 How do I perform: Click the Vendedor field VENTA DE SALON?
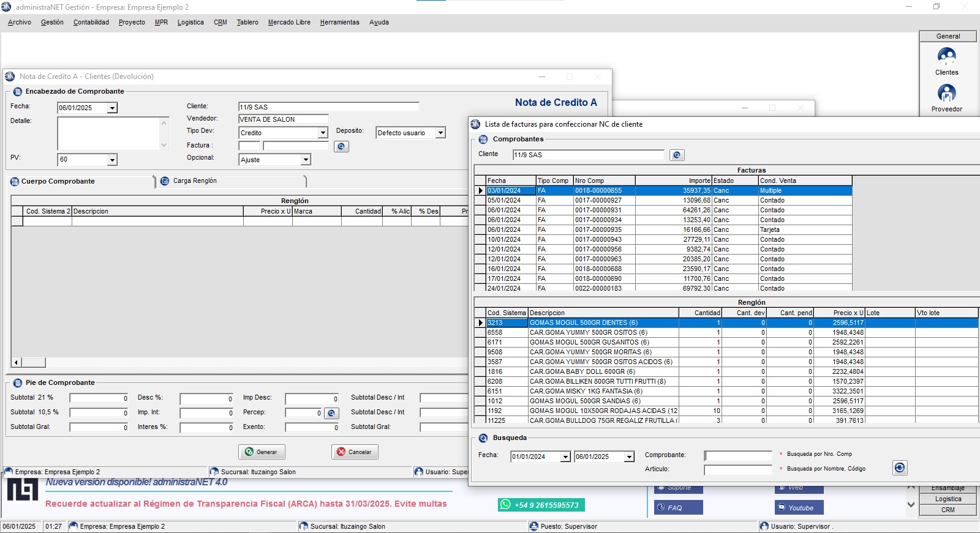coord(283,119)
